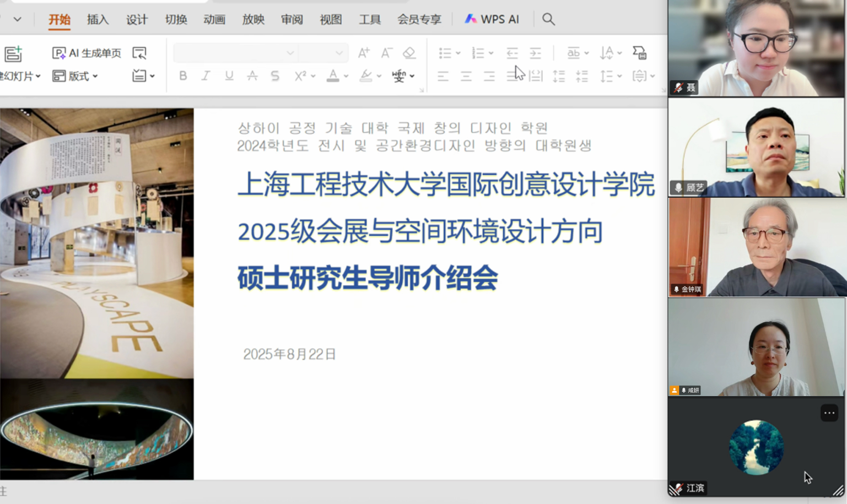Viewport: 847px width, 504px height.
Task: Click the search magnifier icon
Action: click(x=548, y=19)
